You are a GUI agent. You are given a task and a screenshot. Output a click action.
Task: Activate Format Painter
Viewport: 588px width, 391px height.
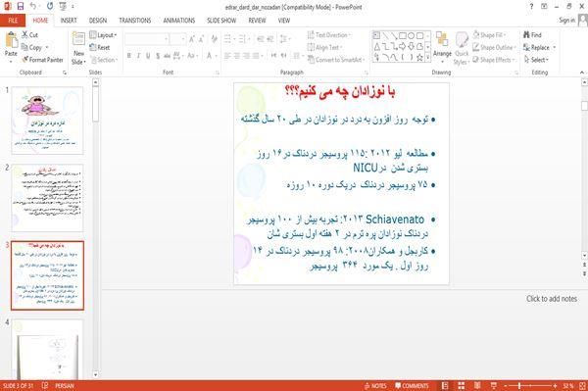click(x=42, y=60)
